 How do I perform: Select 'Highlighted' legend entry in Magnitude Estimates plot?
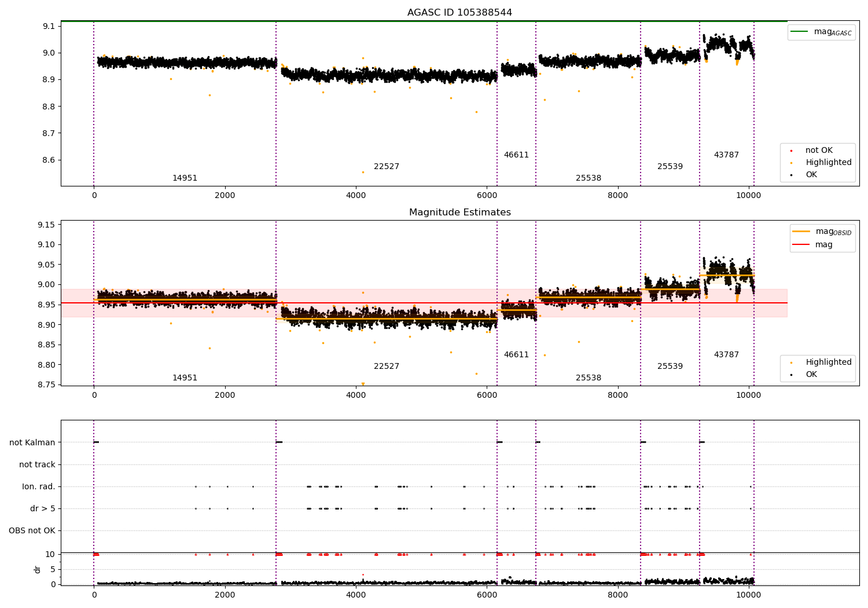[829, 362]
